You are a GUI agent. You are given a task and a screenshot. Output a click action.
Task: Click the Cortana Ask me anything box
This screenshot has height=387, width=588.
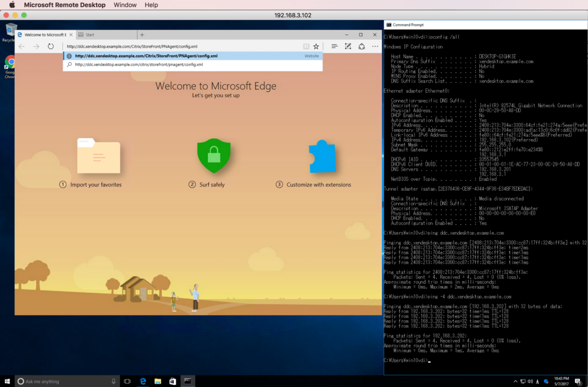point(67,381)
